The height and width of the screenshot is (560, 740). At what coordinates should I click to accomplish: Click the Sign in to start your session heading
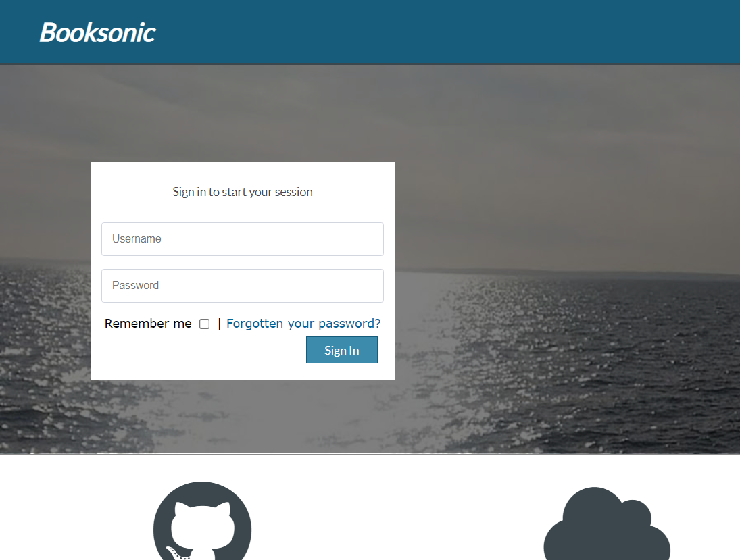click(243, 192)
